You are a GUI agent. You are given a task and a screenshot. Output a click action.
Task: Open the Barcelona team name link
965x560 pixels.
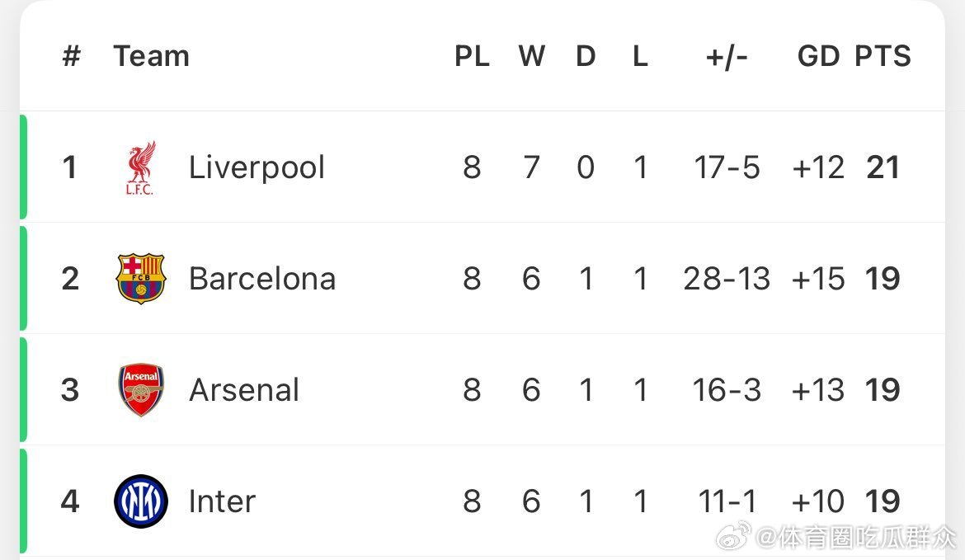262,279
